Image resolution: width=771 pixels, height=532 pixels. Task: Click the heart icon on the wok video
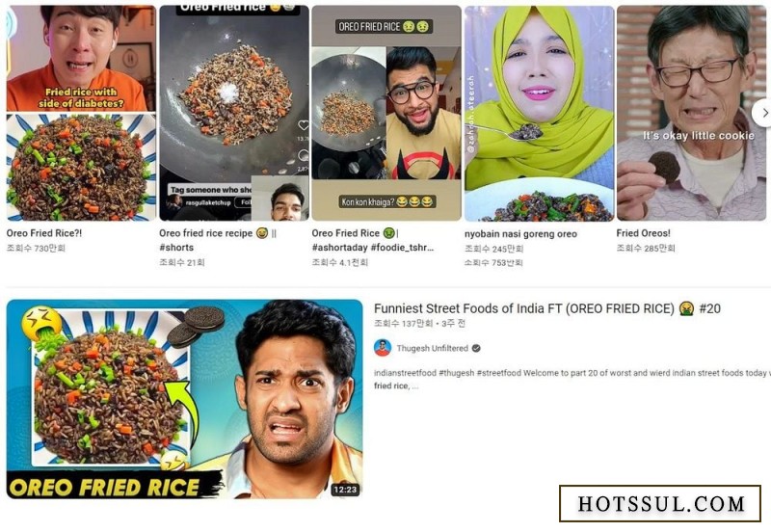pyautogui.click(x=304, y=126)
